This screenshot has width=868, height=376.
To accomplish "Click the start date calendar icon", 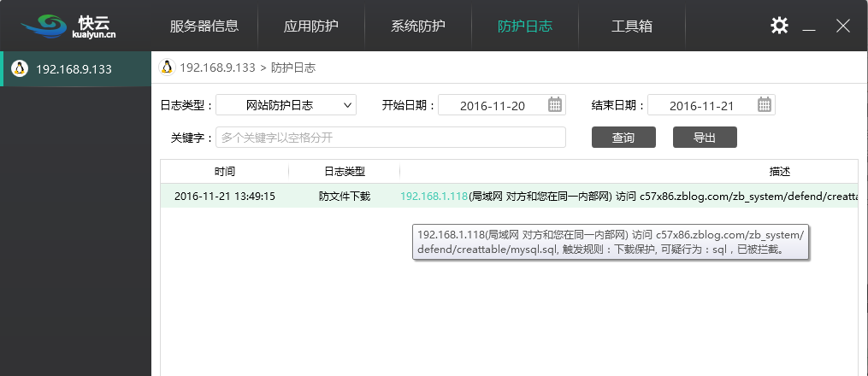I will (x=555, y=105).
